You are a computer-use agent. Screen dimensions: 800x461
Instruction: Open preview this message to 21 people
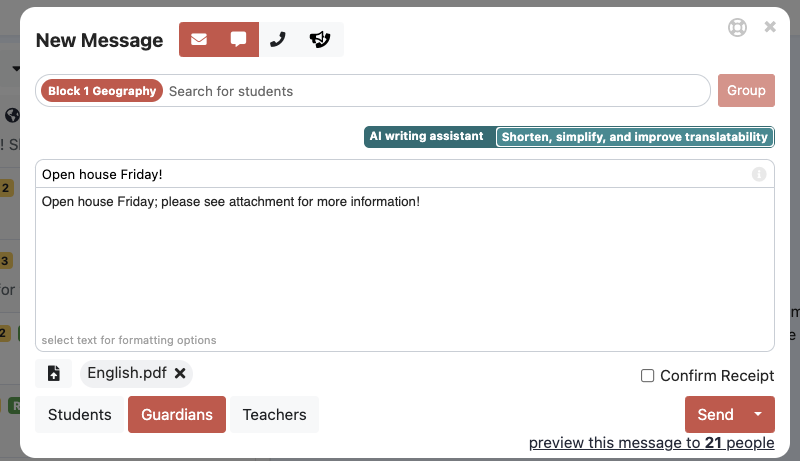[652, 443]
